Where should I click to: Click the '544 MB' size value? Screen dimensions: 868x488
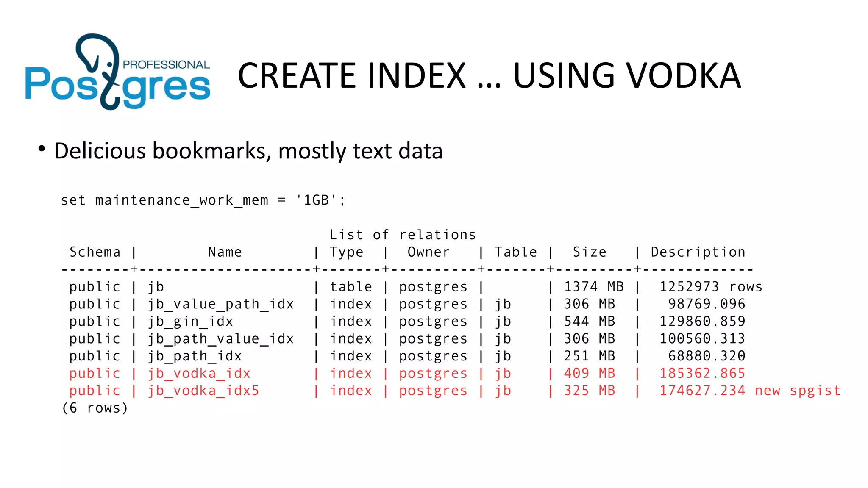[x=590, y=322]
